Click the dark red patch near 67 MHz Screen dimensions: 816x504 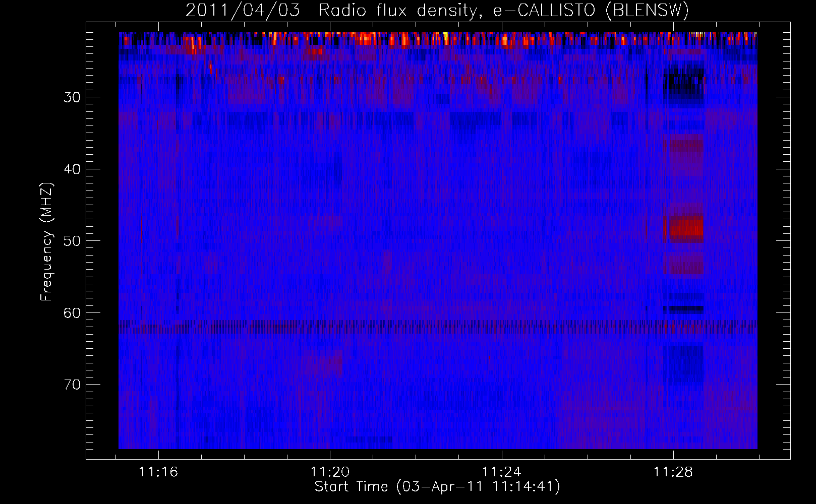(323, 363)
